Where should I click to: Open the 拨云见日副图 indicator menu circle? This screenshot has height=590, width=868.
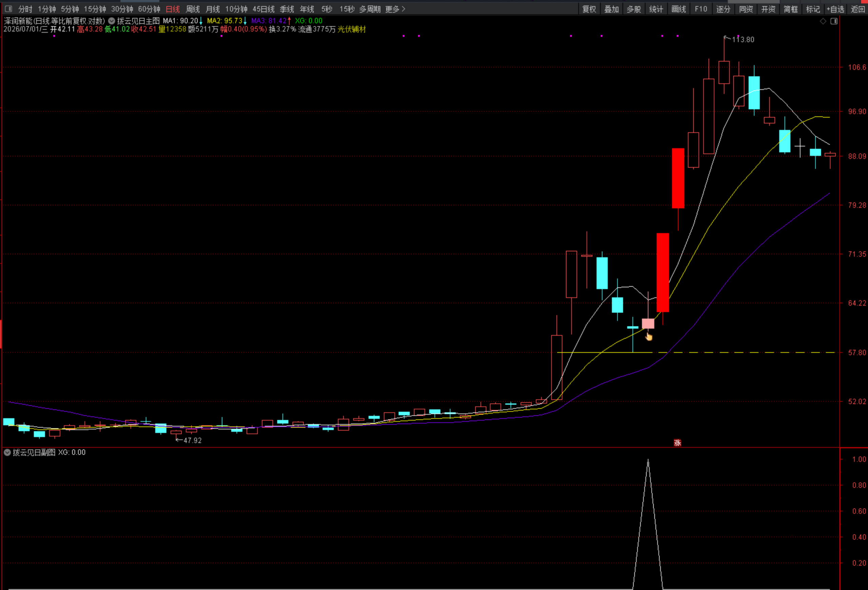[7, 453]
